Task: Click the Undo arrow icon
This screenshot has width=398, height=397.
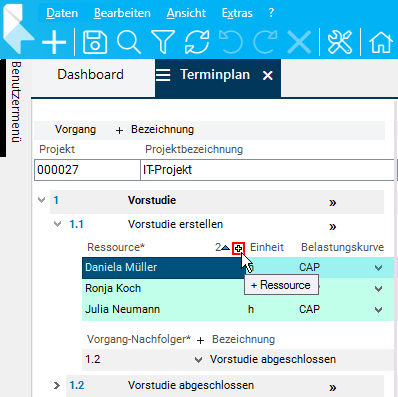Action: tap(231, 42)
